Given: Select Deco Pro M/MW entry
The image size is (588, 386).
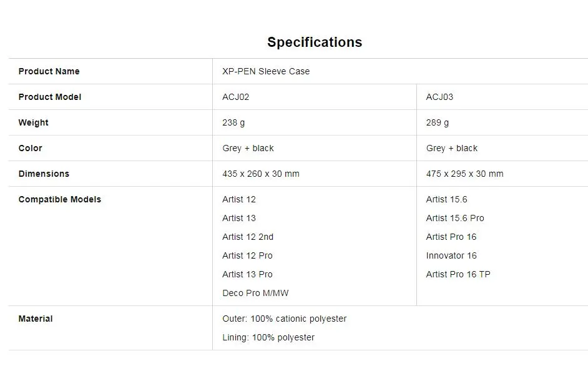Looking at the screenshot, I should pyautogui.click(x=255, y=293).
